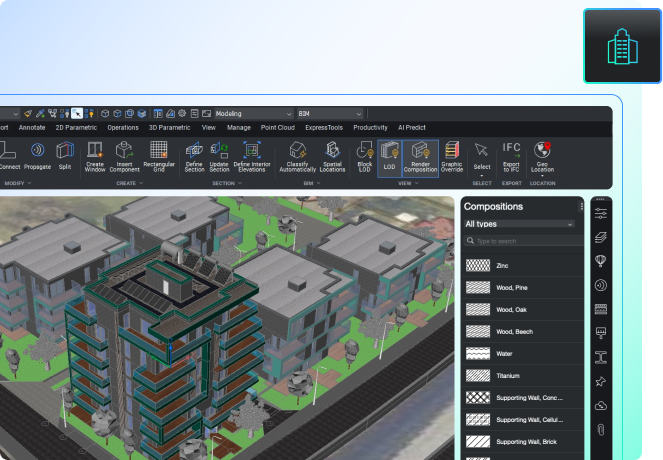Click the cloud icon in the right dock
This screenshot has width=663, height=460.
click(601, 406)
